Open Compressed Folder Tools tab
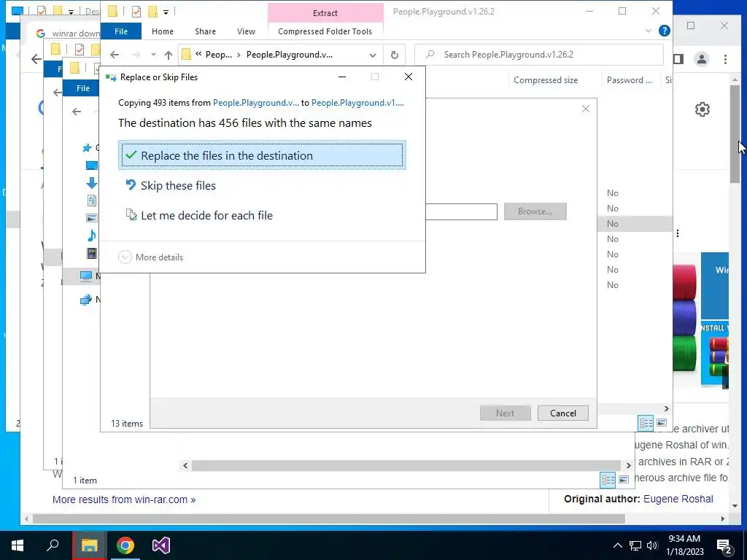The height and width of the screenshot is (560, 747). coord(325,31)
